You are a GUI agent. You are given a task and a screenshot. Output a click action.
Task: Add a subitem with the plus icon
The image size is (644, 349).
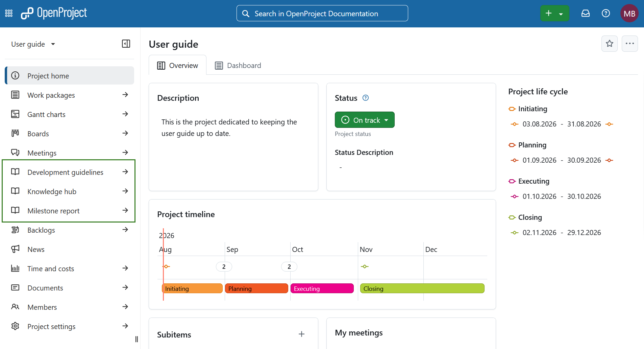tap(302, 334)
